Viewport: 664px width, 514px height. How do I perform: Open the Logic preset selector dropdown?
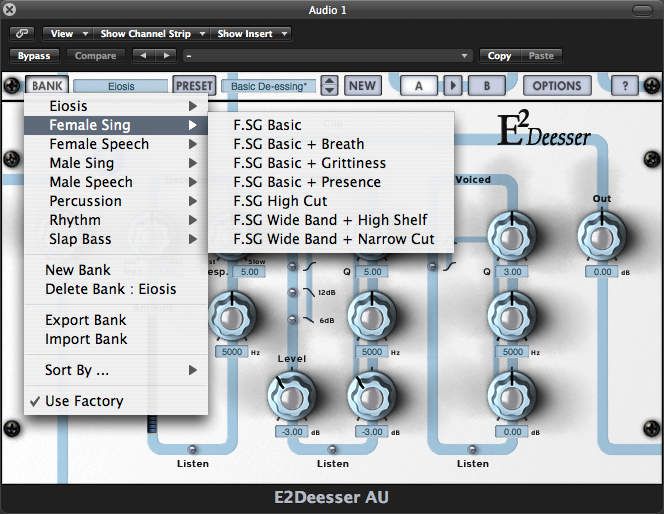[328, 55]
